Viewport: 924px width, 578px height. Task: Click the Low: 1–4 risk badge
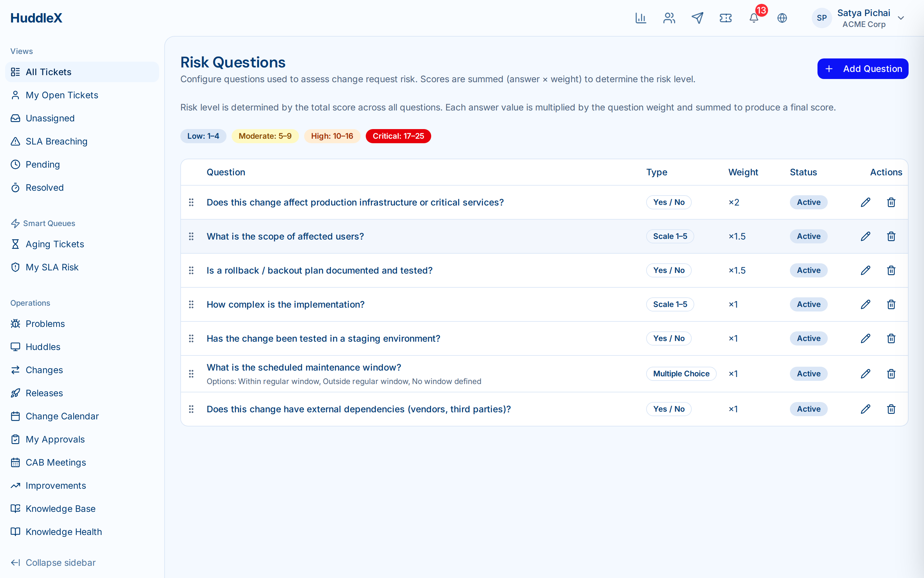203,136
